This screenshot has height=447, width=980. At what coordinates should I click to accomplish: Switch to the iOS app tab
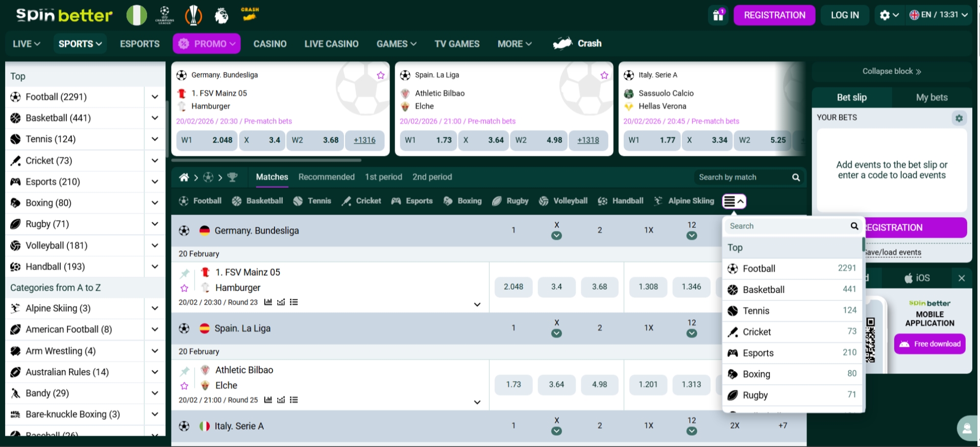tap(917, 278)
